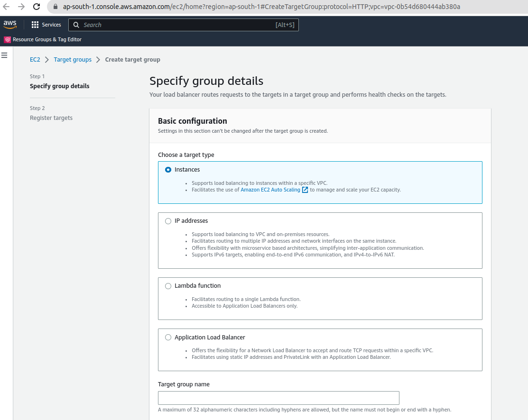The width and height of the screenshot is (528, 420).
Task: Click 'Facilitates routing to a single Lambda function' text
Action: click(x=246, y=299)
